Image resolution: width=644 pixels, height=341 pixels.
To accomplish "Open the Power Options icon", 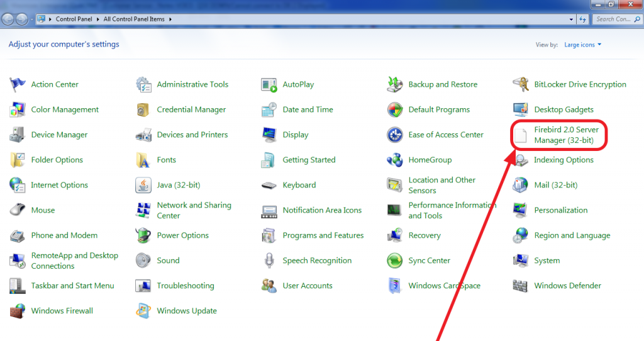I will [143, 235].
